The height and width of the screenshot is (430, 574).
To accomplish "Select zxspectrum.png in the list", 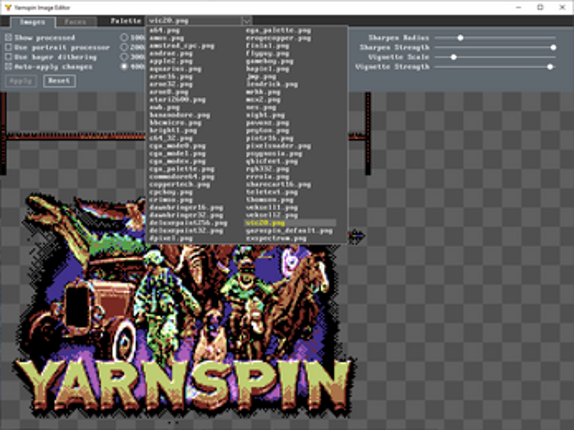I will (x=276, y=238).
